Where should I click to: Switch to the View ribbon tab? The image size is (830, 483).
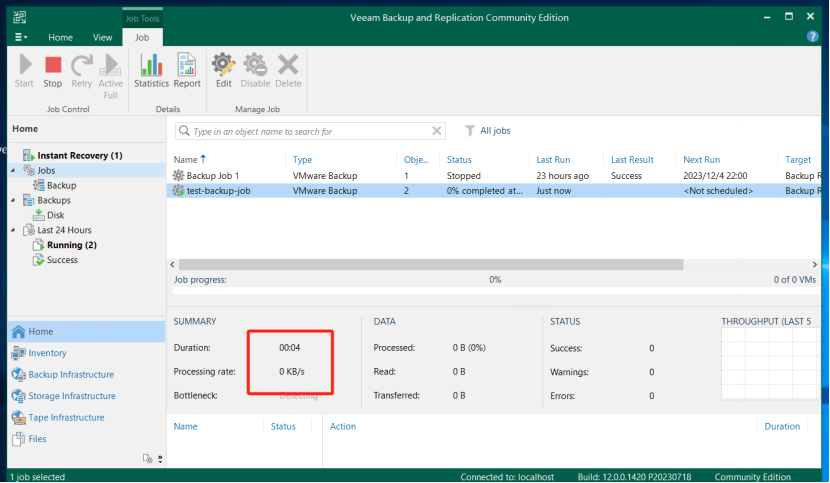coord(102,38)
